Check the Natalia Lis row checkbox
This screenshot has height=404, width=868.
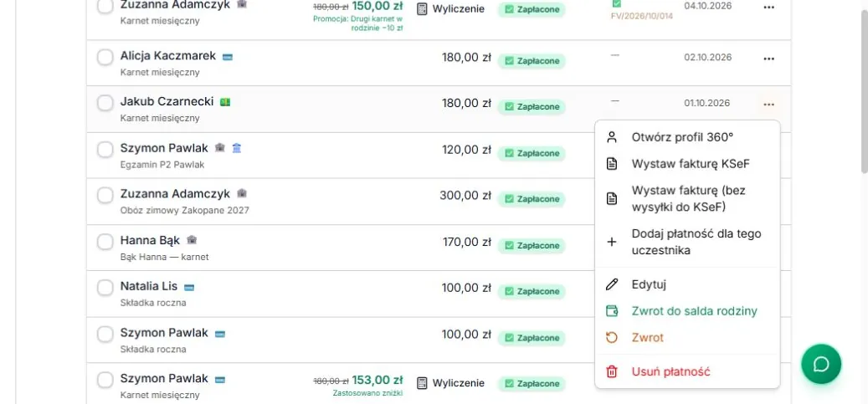[x=105, y=288]
